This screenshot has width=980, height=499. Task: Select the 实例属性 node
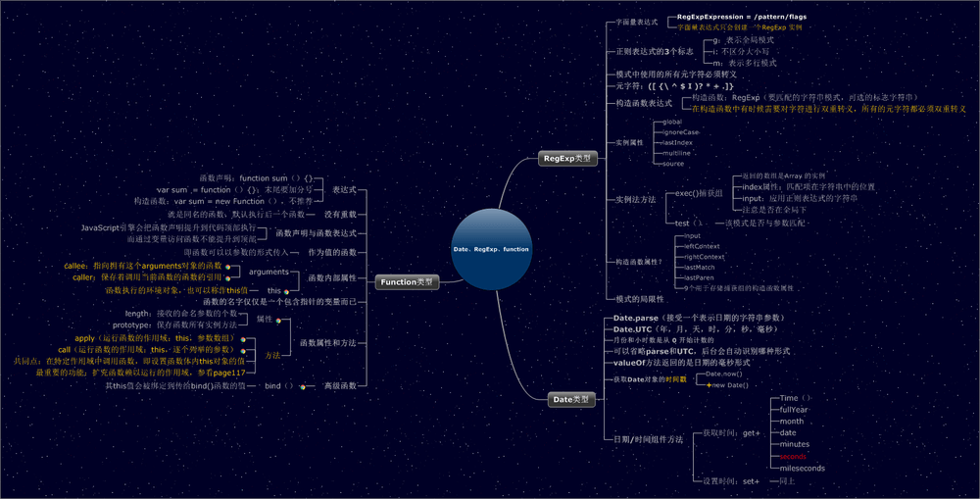[x=629, y=142]
